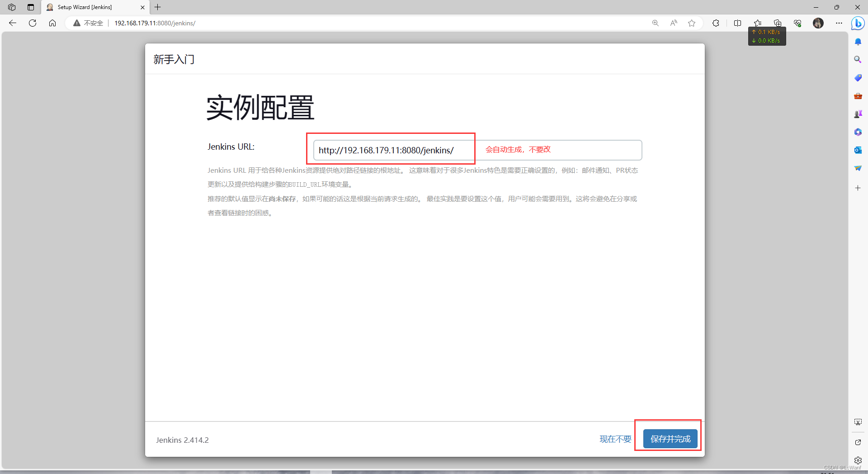The image size is (868, 474).
Task: Open the Bing Copilot sidebar button
Action: [x=858, y=23]
